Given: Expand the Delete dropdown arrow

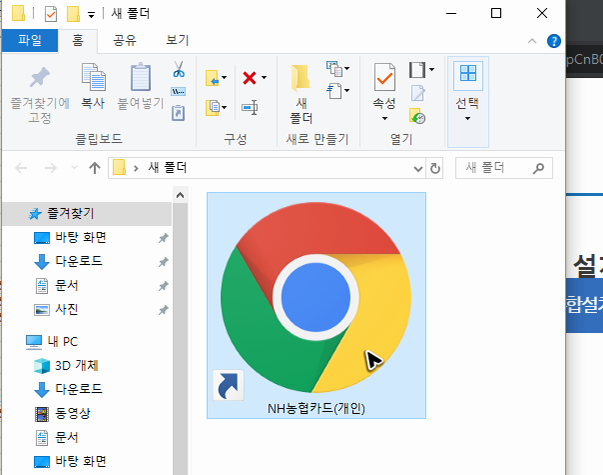Looking at the screenshot, I should coord(264,78).
